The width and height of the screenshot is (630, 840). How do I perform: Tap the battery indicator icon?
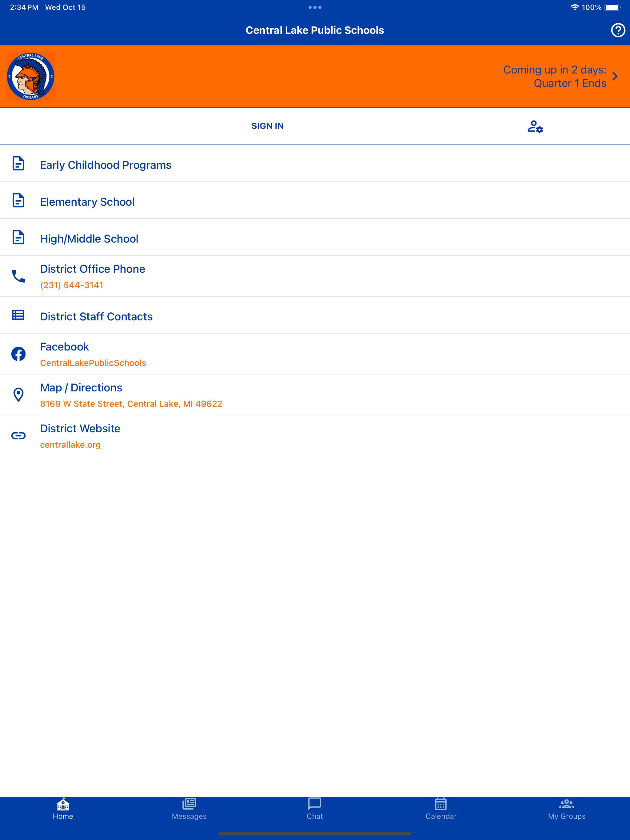(x=612, y=7)
